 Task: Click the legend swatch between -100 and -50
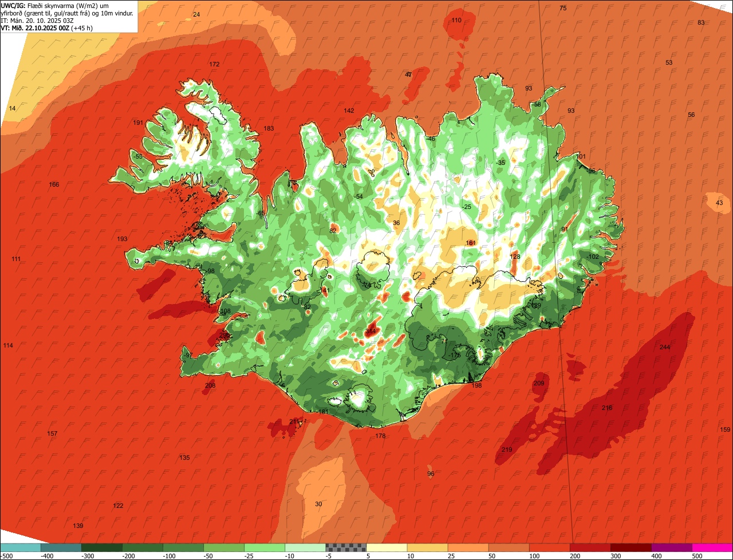click(183, 547)
